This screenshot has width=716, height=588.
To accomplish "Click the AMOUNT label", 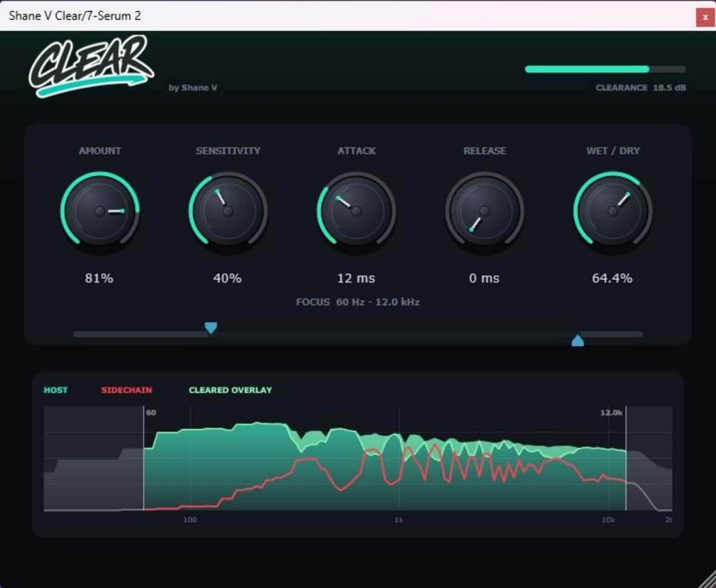I will click(x=100, y=151).
